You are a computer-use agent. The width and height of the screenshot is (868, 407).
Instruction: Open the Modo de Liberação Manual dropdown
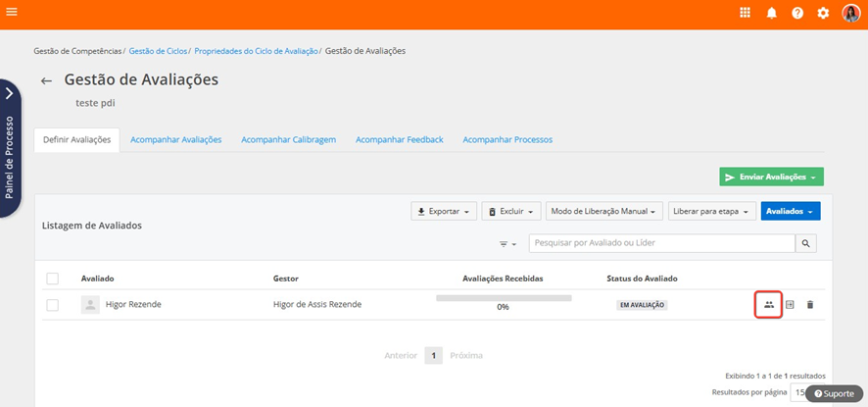click(x=603, y=211)
